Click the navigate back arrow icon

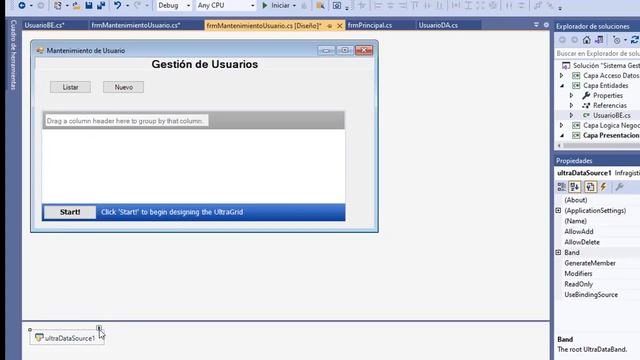click(22, 5)
